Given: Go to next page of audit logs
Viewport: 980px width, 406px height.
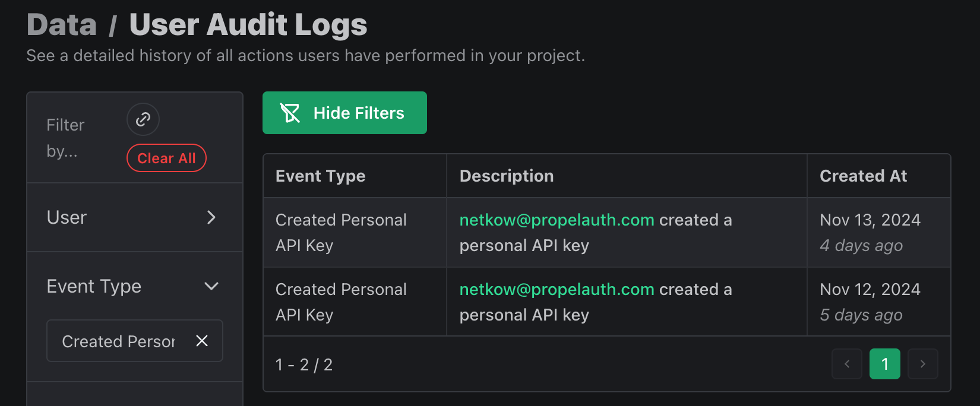Looking at the screenshot, I should (923, 364).
